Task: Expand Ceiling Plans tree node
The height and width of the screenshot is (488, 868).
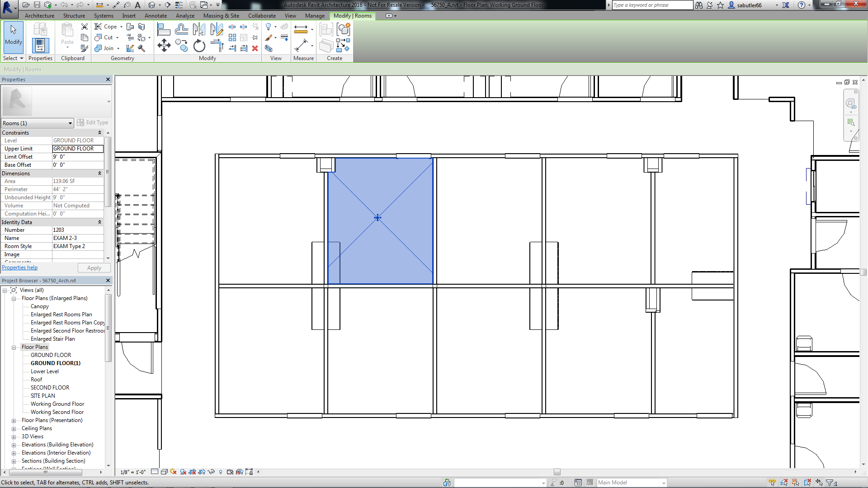Action: (14, 429)
